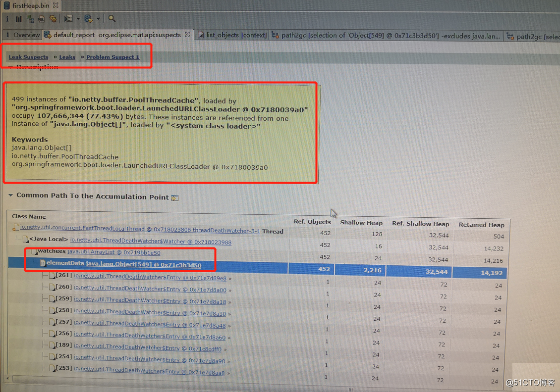The image size is (560, 392).
Task: Open the java.util.ArrayList @ 0x719bb1e50 link
Action: point(113,252)
